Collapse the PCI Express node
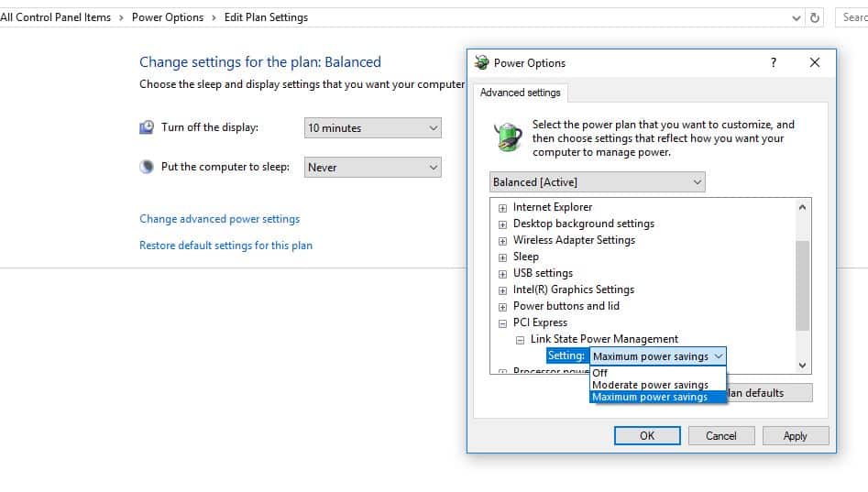The width and height of the screenshot is (868, 492). pyautogui.click(x=502, y=323)
